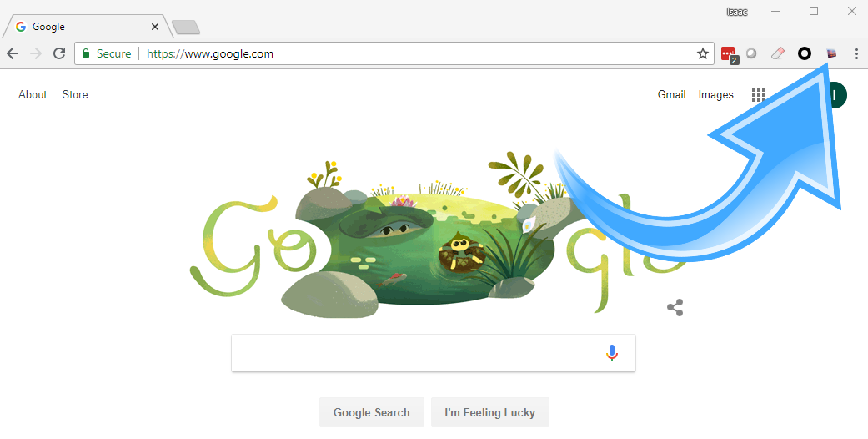Open the Images link

715,95
